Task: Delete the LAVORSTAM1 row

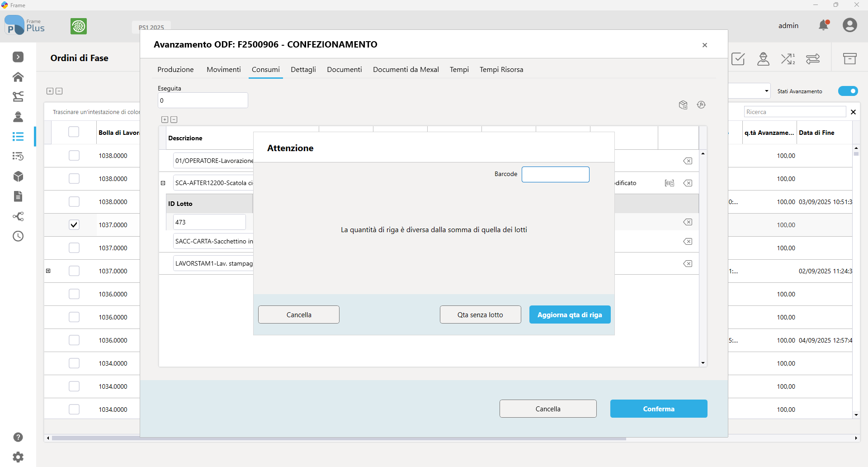Action: pos(688,264)
